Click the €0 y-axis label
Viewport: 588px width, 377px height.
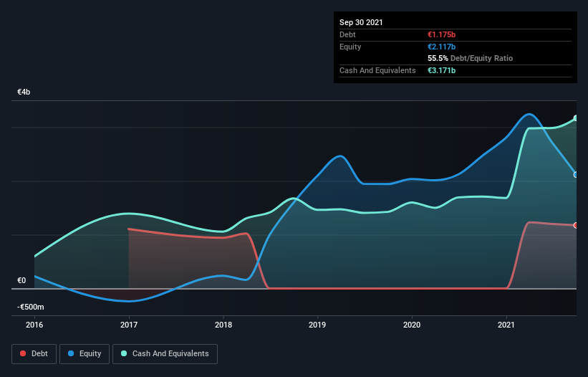[21, 280]
